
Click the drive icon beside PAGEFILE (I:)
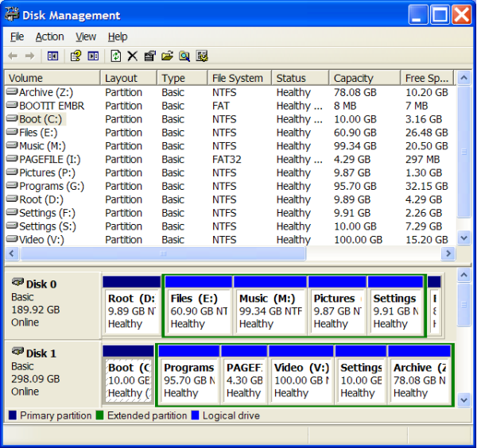12,158
